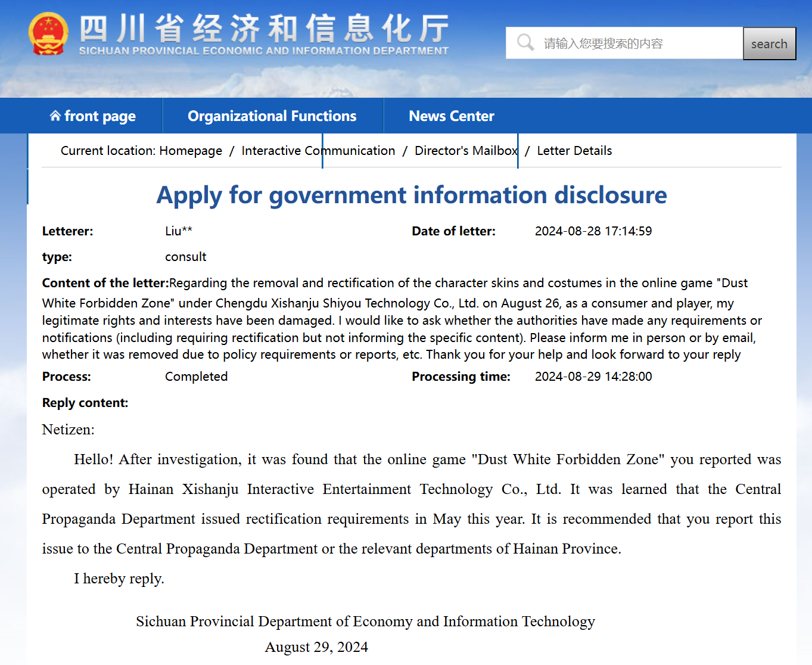Select the letterer name 'Liu**'
The width and height of the screenshot is (812, 665).
click(179, 231)
